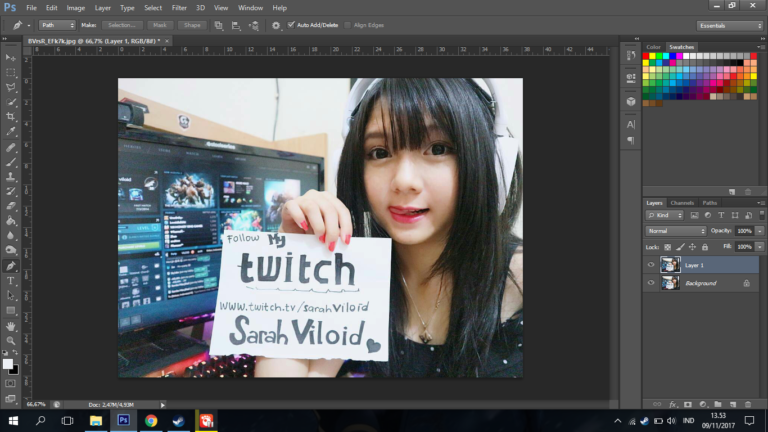Toggle layer filtering on or off
This screenshot has height=432, width=768.
pos(762,215)
